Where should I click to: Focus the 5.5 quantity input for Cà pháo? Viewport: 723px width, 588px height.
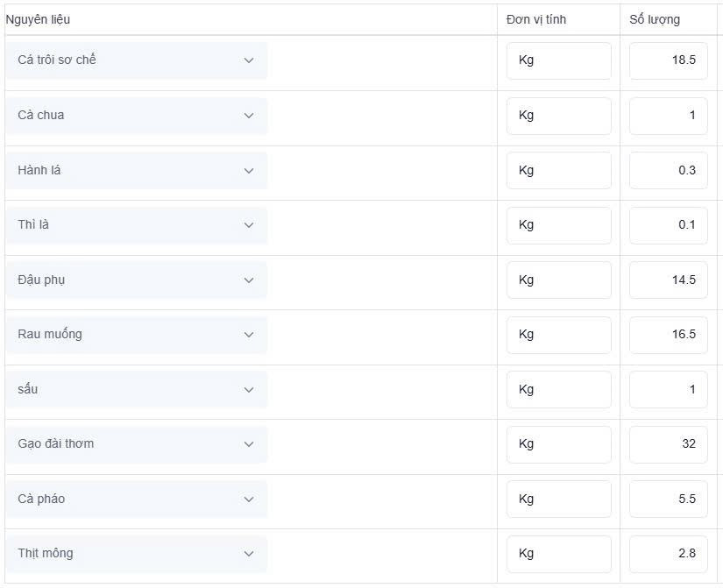pos(668,499)
